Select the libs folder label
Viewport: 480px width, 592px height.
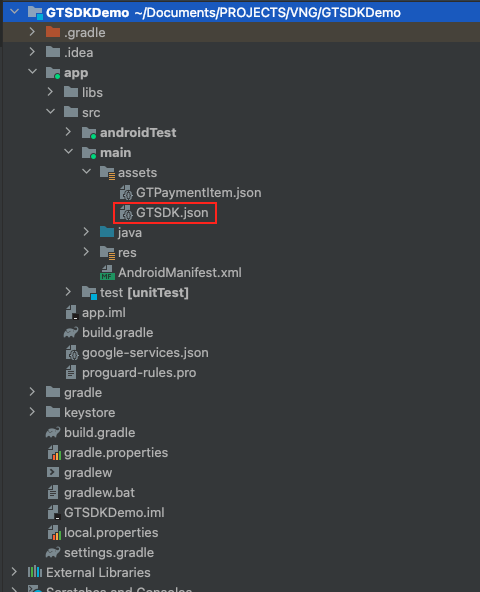92,92
